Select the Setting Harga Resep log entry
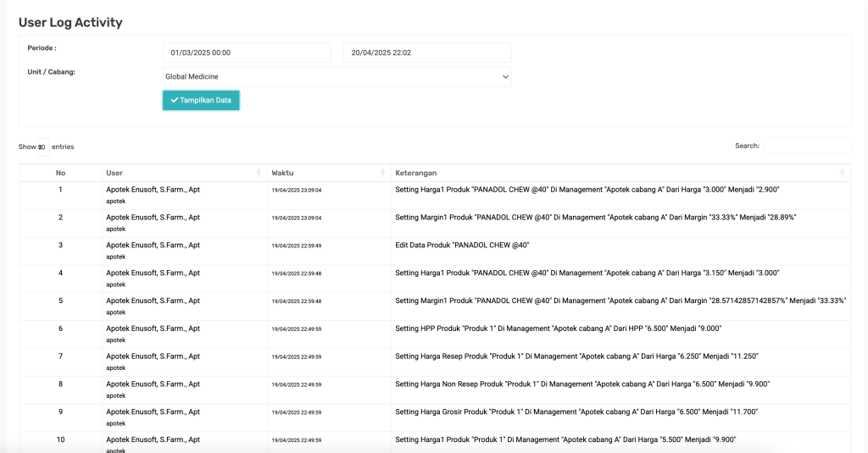The height and width of the screenshot is (453, 868). point(575,356)
